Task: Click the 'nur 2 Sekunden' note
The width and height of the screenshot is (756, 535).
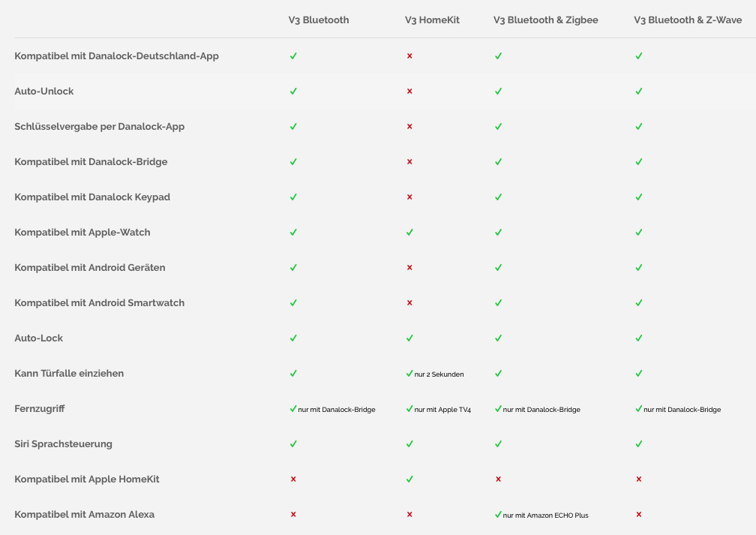Action: point(439,374)
